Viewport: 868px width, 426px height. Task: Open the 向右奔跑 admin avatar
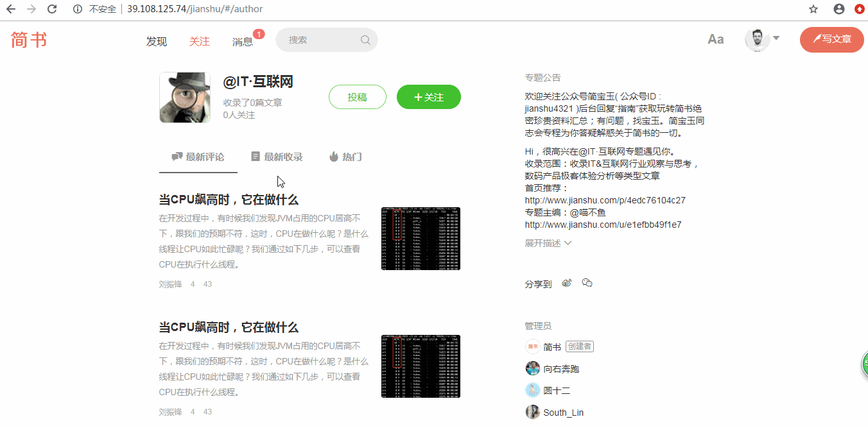533,368
